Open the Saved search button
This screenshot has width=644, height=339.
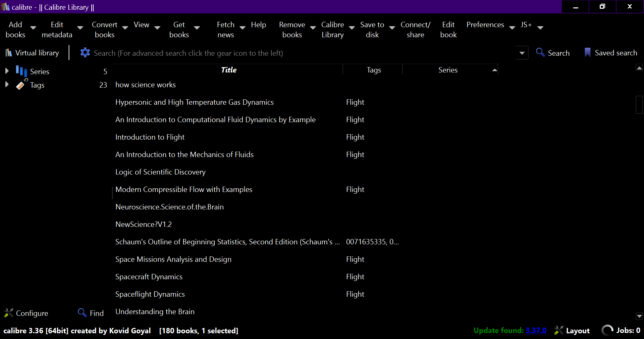point(611,53)
